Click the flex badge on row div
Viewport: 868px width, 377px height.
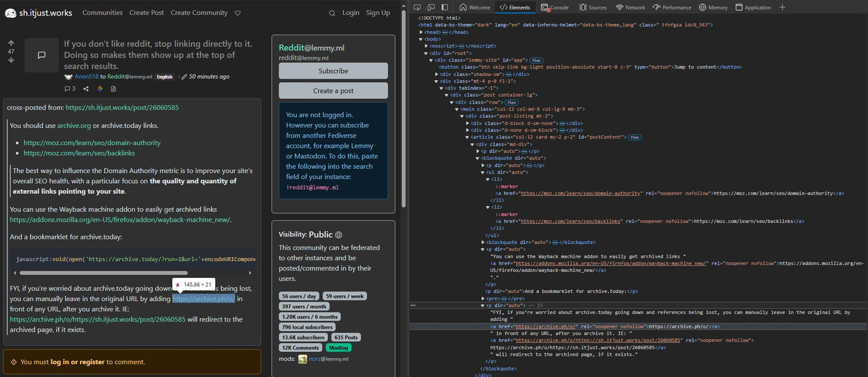(x=512, y=102)
